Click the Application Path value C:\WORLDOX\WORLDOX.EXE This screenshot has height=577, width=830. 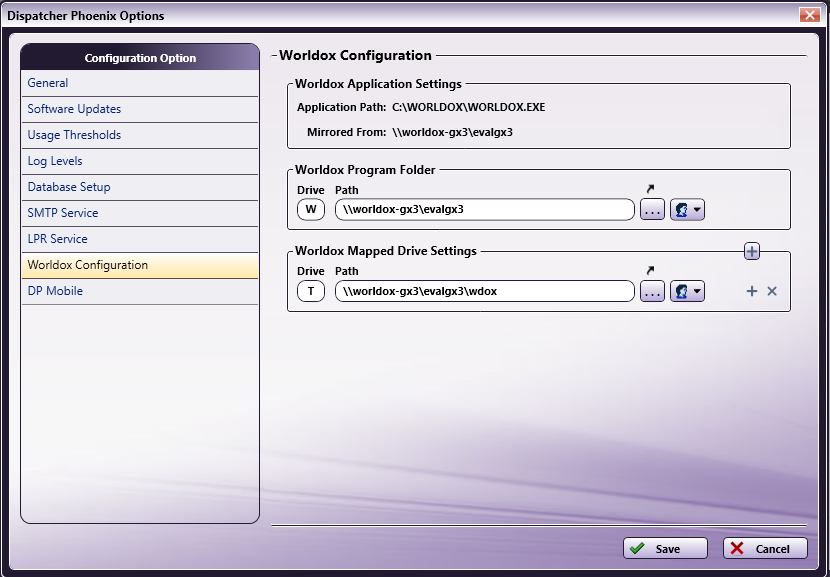tap(468, 107)
